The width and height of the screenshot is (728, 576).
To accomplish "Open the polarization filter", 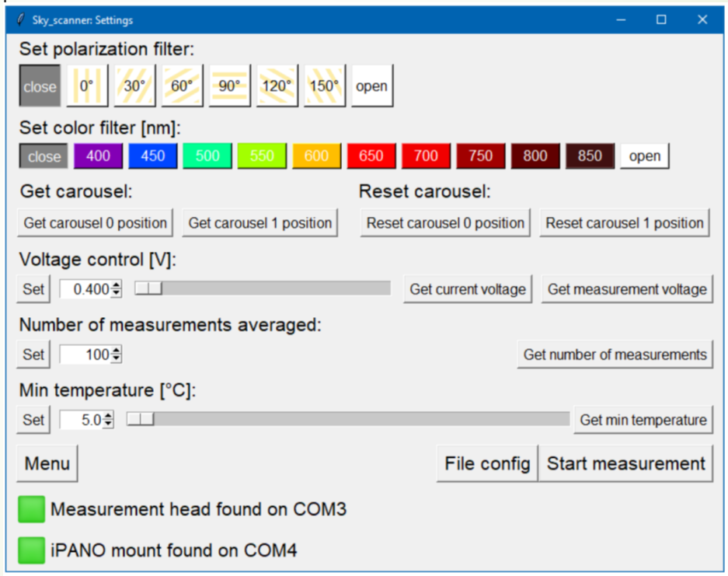I will pyautogui.click(x=371, y=86).
